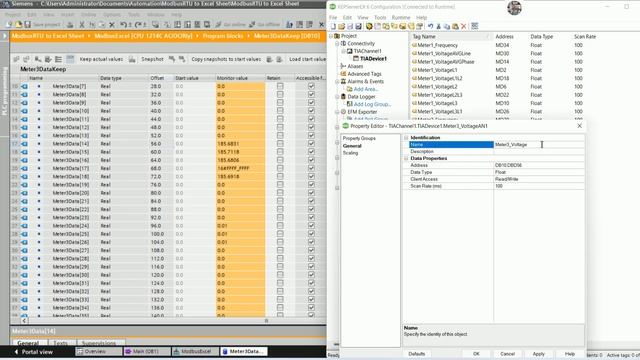This screenshot has height=360, width=640.
Task: Click the Address value DB10.DBD56
Action: (539, 165)
